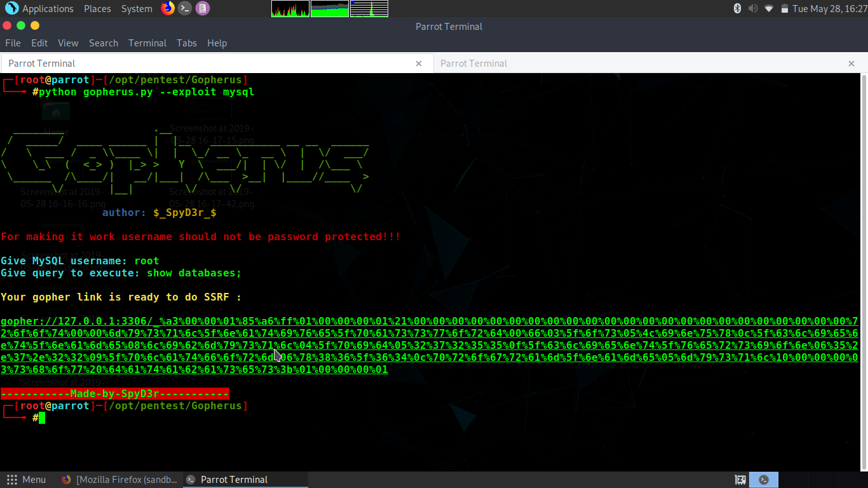Viewport: 868px width, 488px height.
Task: Click the red password-protected warning line
Action: pos(201,237)
